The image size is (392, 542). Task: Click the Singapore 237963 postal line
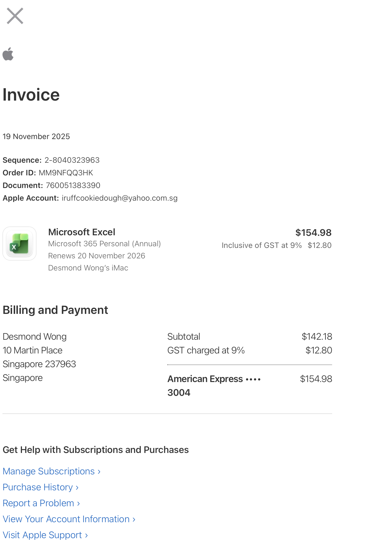tap(39, 364)
